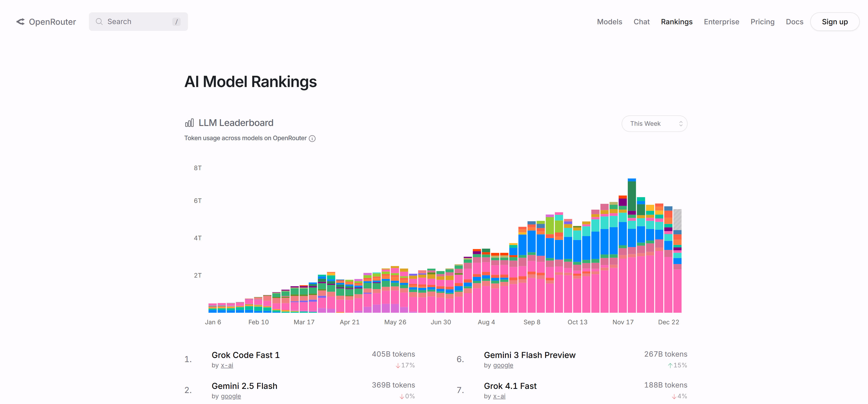Open Docs from the navigation bar
Viewport: 868px width, 404px height.
pos(794,22)
